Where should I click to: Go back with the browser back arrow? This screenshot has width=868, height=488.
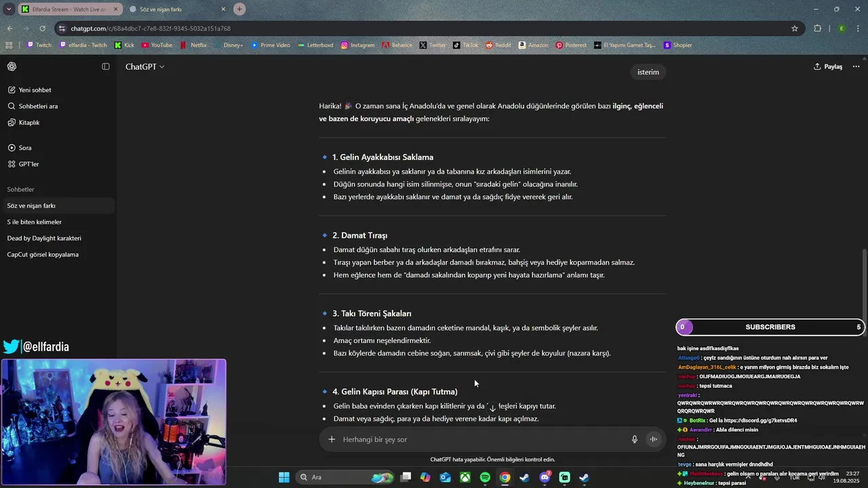click(x=9, y=28)
